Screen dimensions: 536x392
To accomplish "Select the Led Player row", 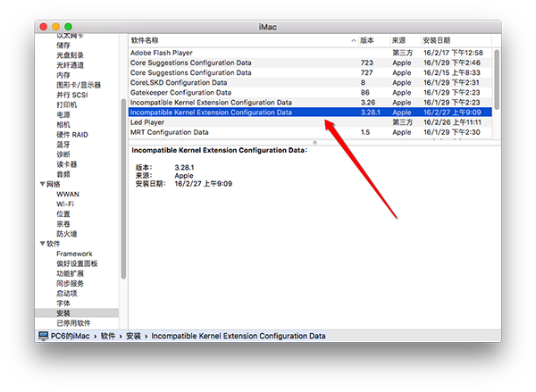I will point(310,122).
